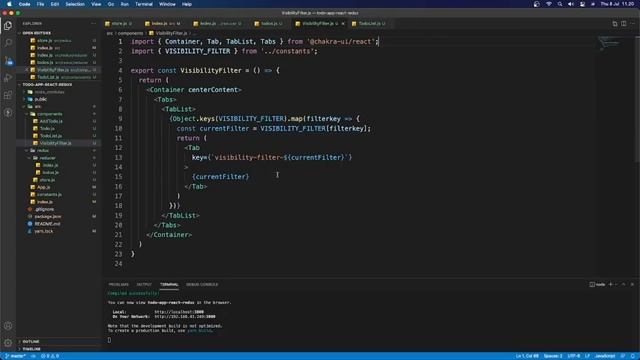This screenshot has height=360, width=640.
Task: Switch to the store.js editor tab
Action: [118, 24]
